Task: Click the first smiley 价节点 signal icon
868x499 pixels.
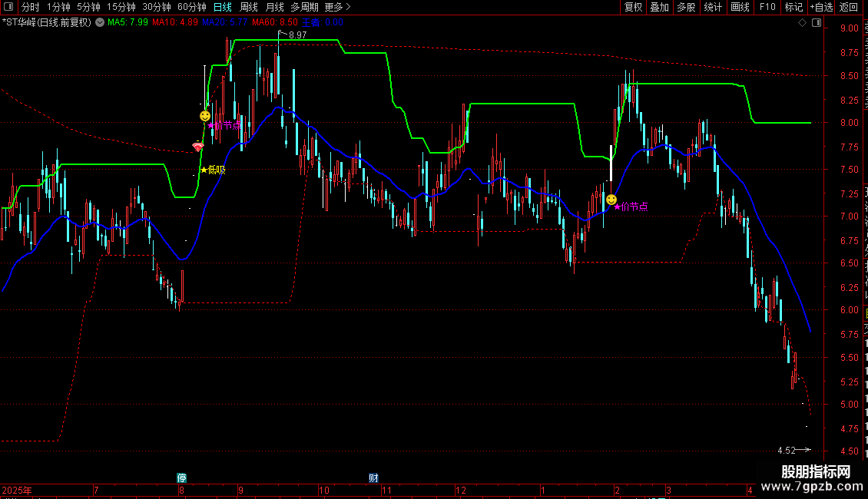Action: click(205, 116)
